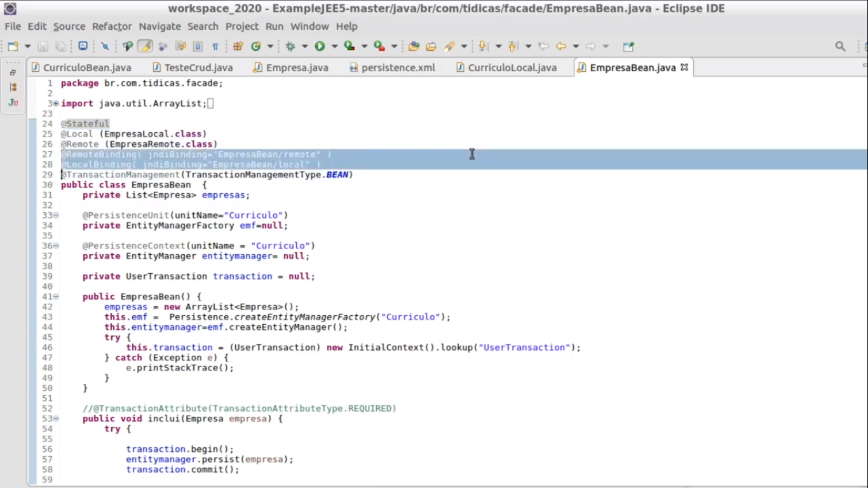Switch to the Empresa.java tab
The image size is (868, 488).
290,67
